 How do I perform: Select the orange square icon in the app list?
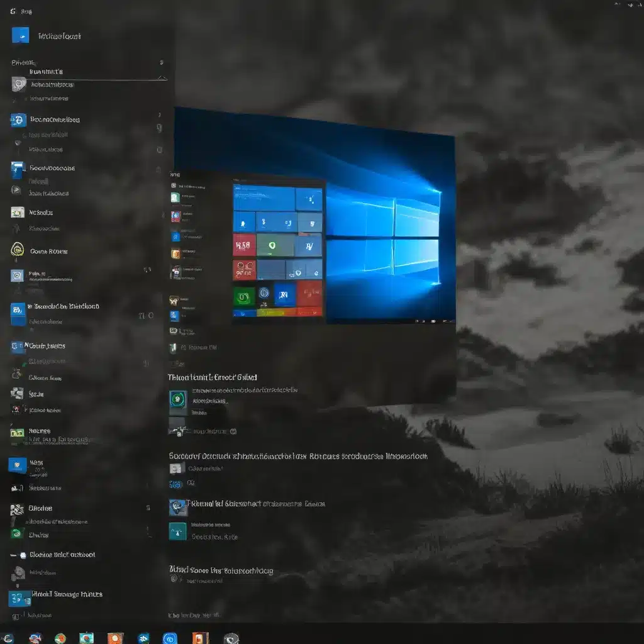coord(175,254)
